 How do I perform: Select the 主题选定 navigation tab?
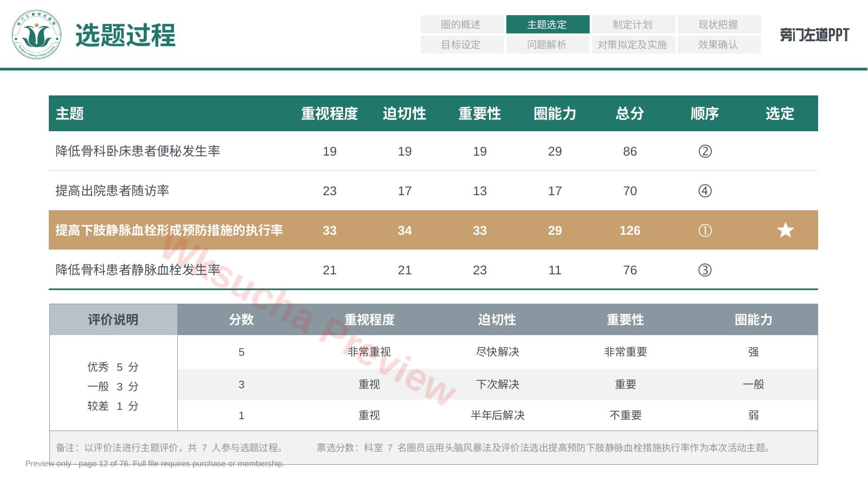(x=548, y=24)
